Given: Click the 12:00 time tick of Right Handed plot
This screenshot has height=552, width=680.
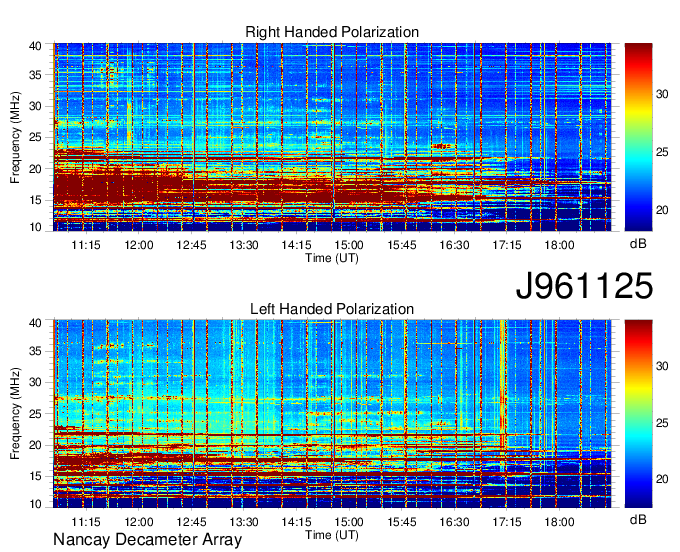Looking at the screenshot, I should (139, 245).
